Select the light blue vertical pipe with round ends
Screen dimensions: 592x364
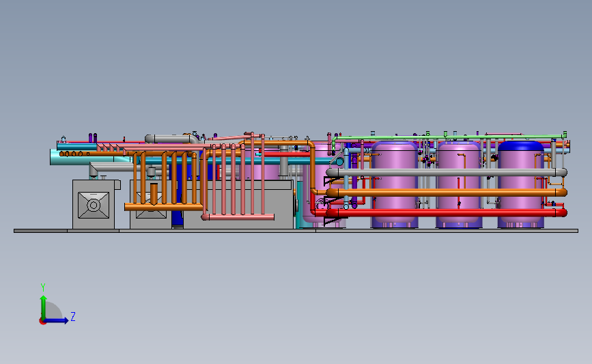coord(346,178)
